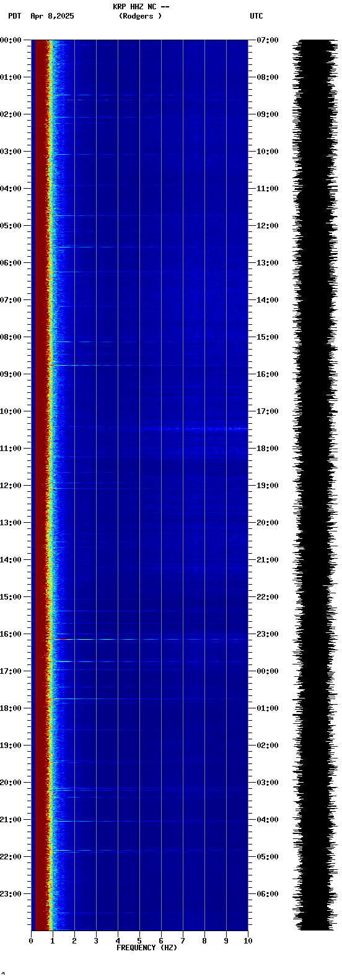Click the 23:00 PDT time label on left axis
Screen dimensions: 342x980
coord(11,894)
